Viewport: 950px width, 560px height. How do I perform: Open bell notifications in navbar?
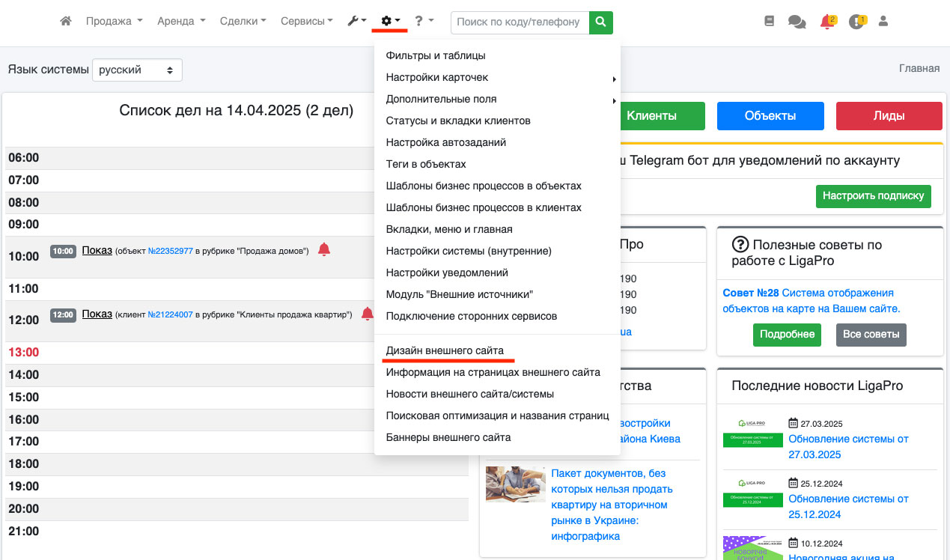(x=826, y=22)
